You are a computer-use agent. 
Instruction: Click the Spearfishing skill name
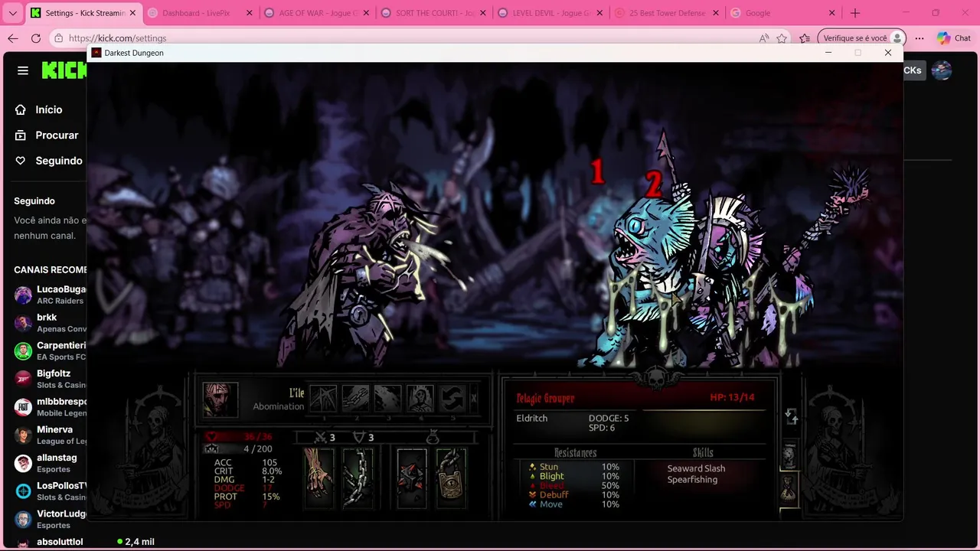(x=692, y=480)
